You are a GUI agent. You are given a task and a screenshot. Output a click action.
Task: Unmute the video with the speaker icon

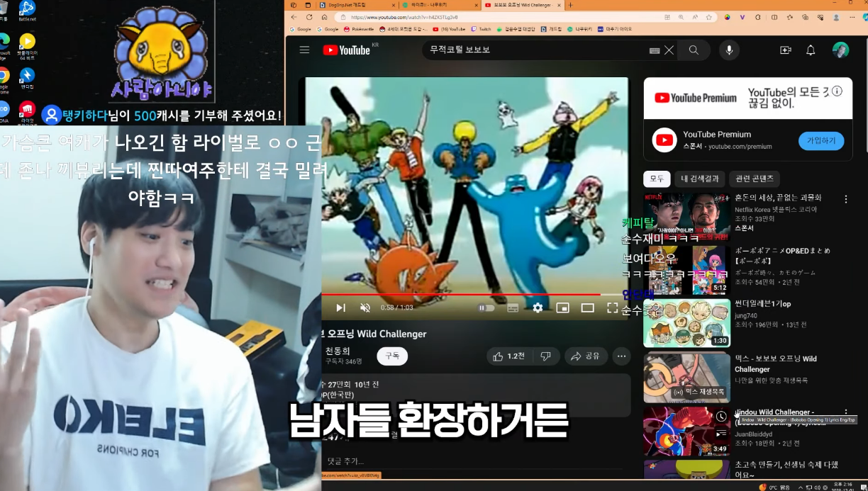pos(365,307)
